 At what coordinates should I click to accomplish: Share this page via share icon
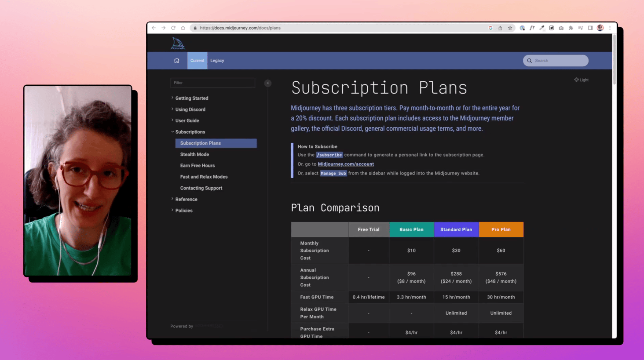tap(500, 28)
